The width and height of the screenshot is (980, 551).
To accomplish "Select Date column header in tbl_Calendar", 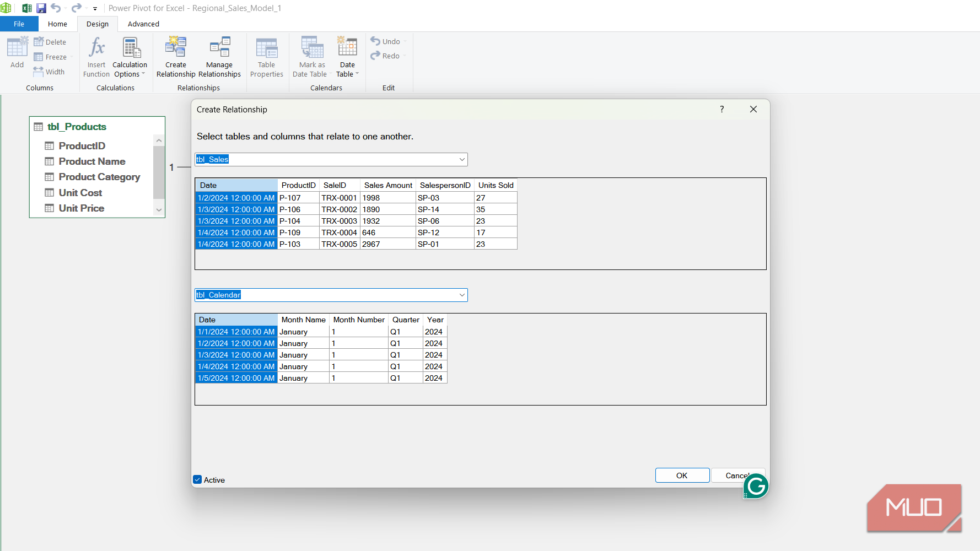I will [x=236, y=320].
